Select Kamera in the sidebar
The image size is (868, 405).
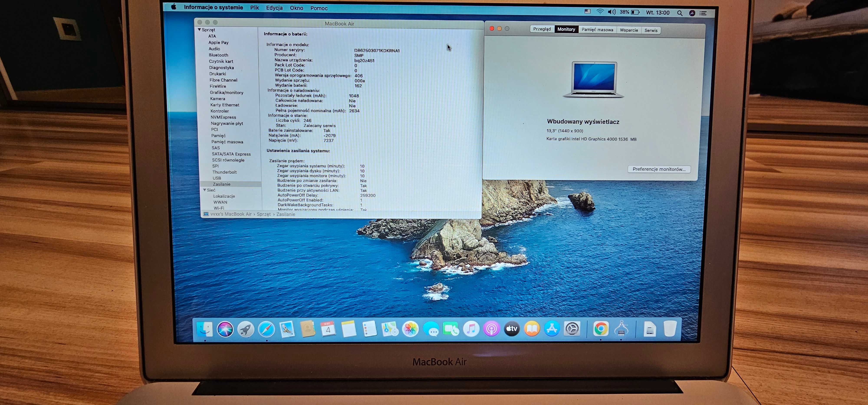click(x=217, y=99)
